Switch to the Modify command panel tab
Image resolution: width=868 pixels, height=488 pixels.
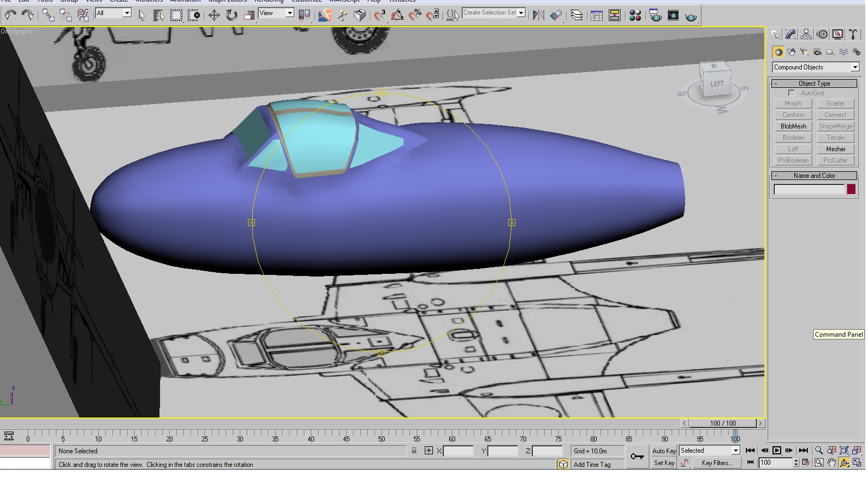791,35
